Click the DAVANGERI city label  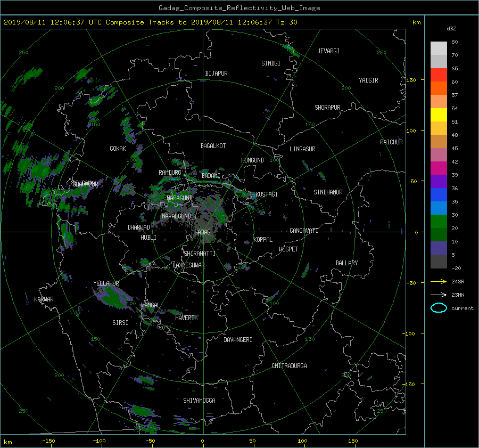[238, 340]
